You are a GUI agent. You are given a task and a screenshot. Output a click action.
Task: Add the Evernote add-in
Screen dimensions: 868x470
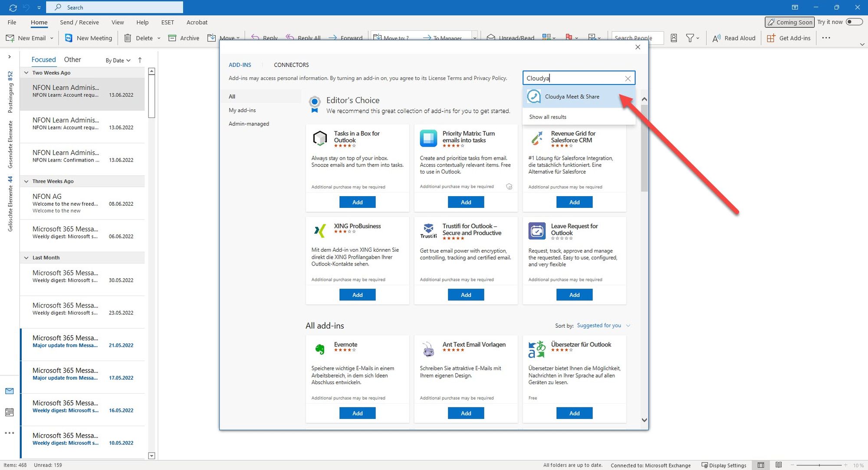pyautogui.click(x=357, y=413)
